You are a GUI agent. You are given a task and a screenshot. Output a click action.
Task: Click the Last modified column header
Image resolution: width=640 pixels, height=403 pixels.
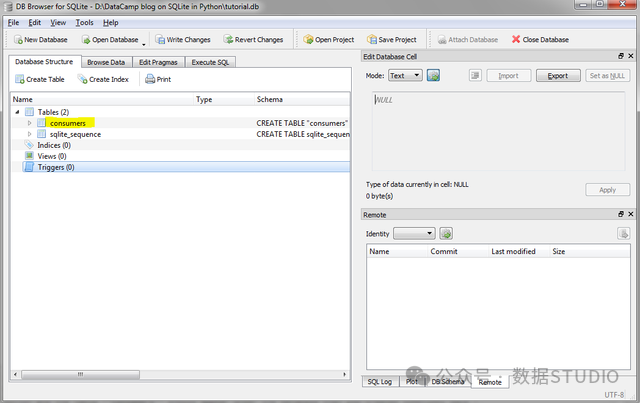pos(518,252)
